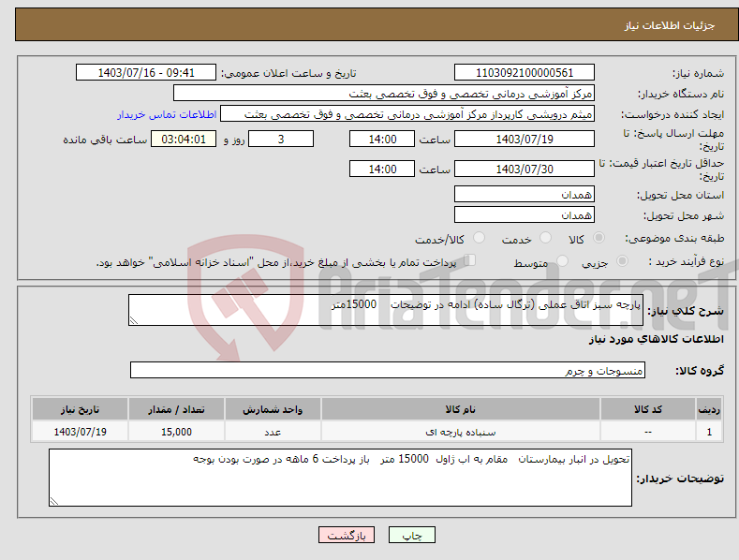Click the ساعت باقی مانده label
The height and width of the screenshot is (560, 739).
pos(105,140)
